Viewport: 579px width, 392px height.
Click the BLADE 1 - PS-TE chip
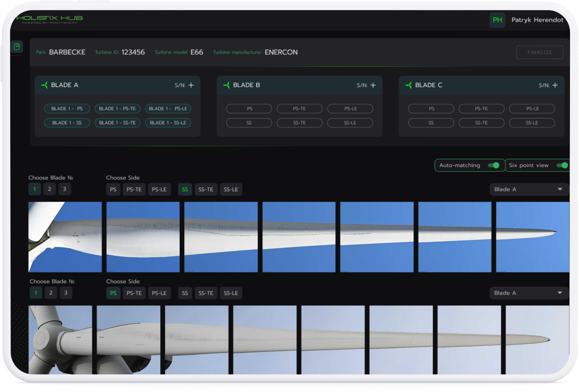click(x=117, y=108)
